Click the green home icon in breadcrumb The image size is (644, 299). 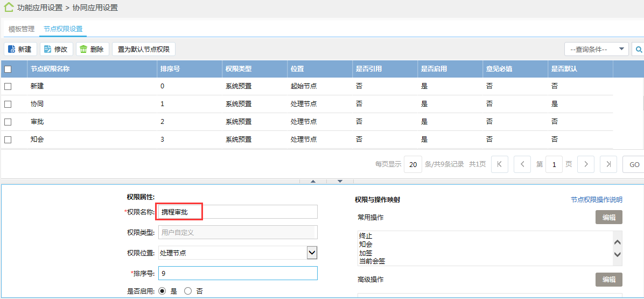click(x=9, y=8)
